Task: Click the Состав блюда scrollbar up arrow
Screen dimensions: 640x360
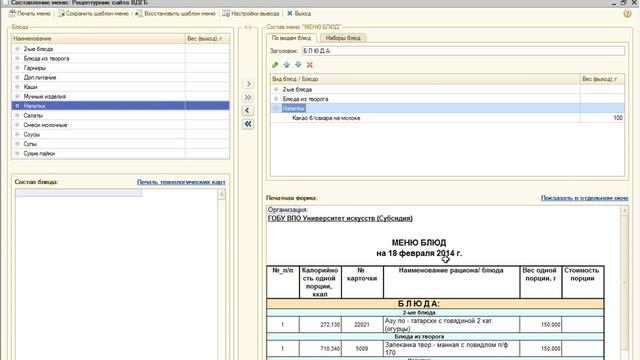Action: tap(222, 194)
